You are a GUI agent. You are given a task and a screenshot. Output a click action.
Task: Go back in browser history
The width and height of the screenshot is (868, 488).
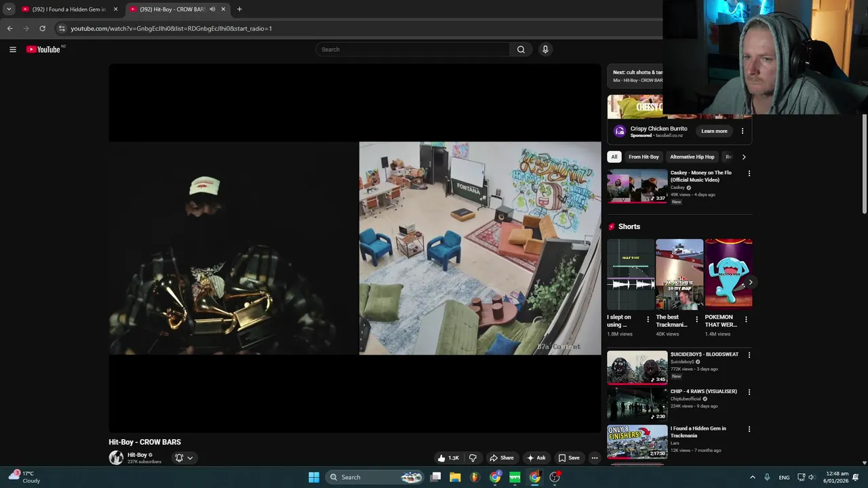pos(9,28)
